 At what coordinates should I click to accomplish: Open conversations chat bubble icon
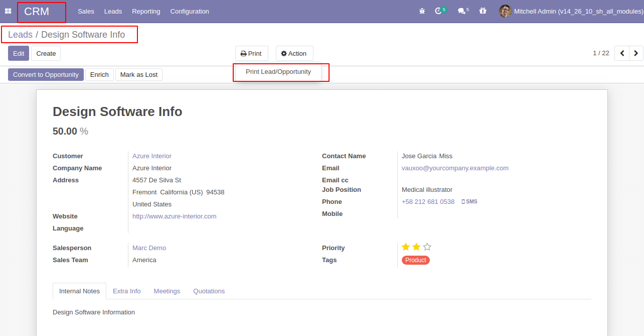point(463,11)
